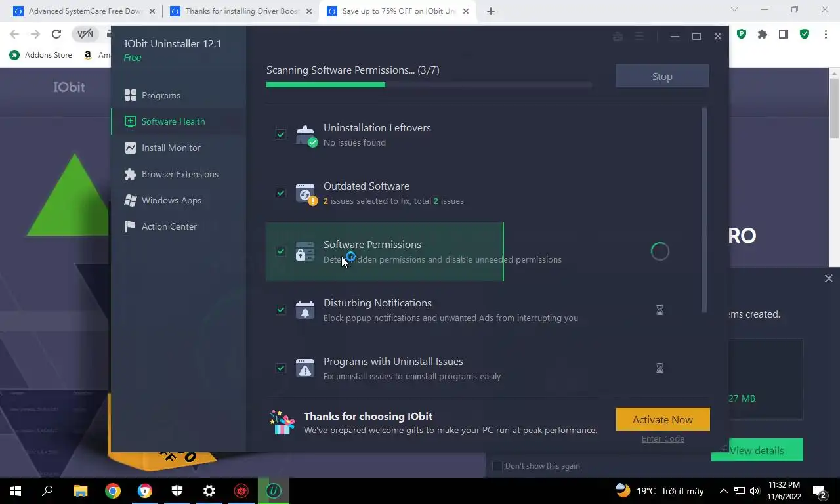Open File Explorer from the taskbar

coord(80,491)
